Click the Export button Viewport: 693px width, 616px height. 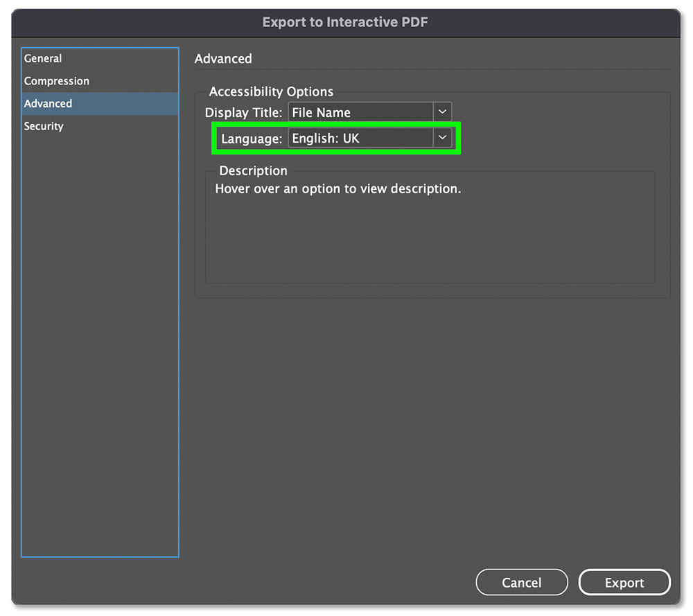[x=624, y=583]
